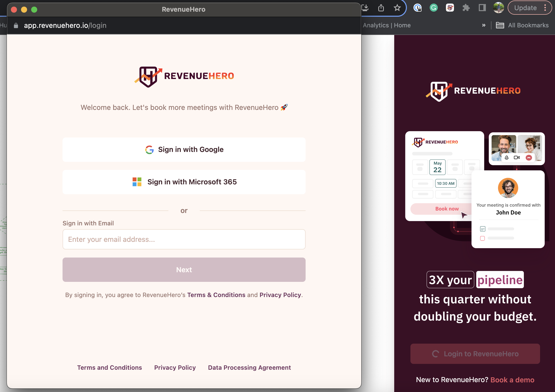This screenshot has width=555, height=392.
Task: Click the 10:30 AM time slot
Action: [x=446, y=183]
